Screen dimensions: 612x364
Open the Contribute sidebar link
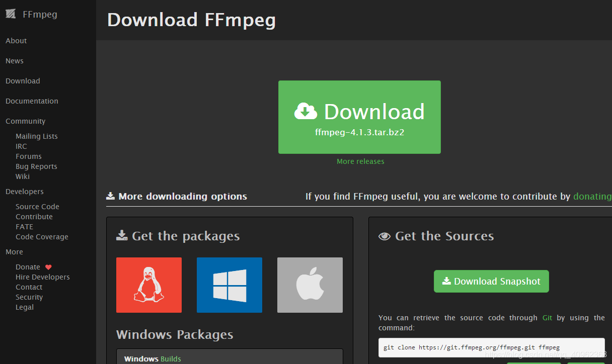[x=34, y=217]
